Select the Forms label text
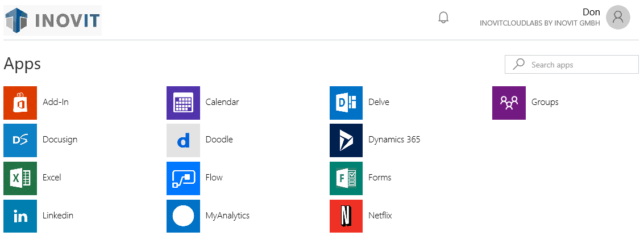Image resolution: width=644 pixels, height=236 pixels. click(380, 178)
